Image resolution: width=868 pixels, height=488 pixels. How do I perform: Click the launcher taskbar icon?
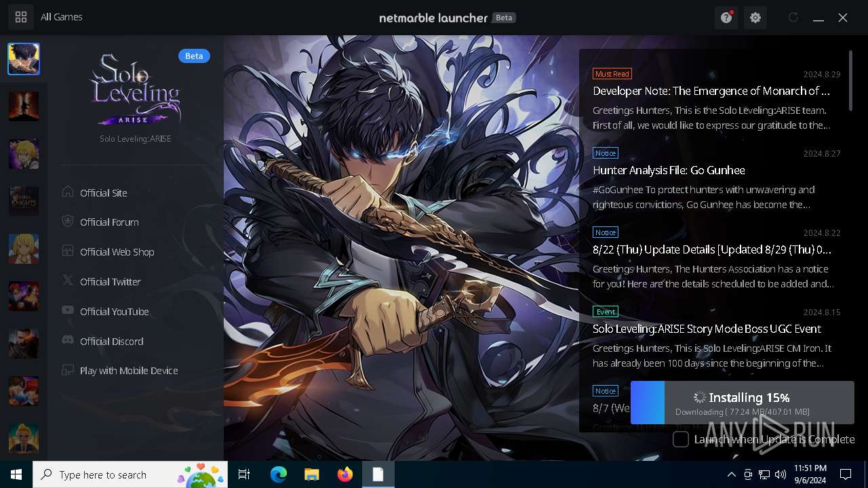tap(378, 474)
